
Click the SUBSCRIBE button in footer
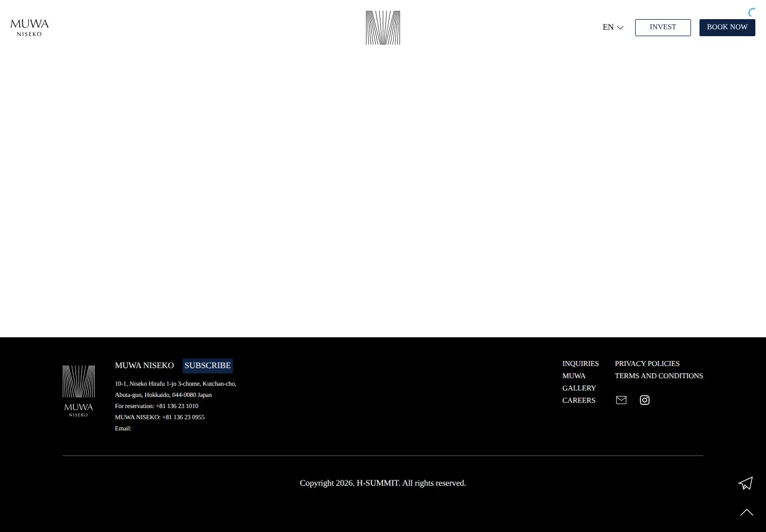[207, 365]
